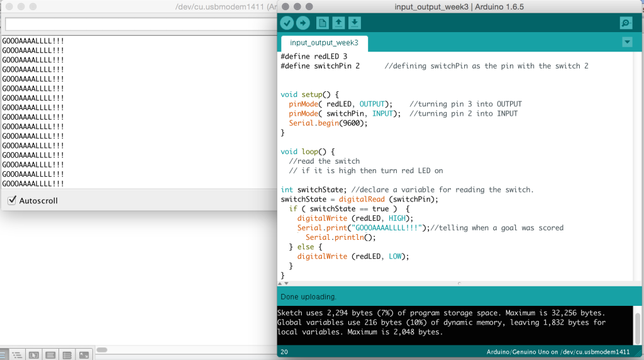
Task: Click the 'void setup() {' line
Action: (x=309, y=94)
